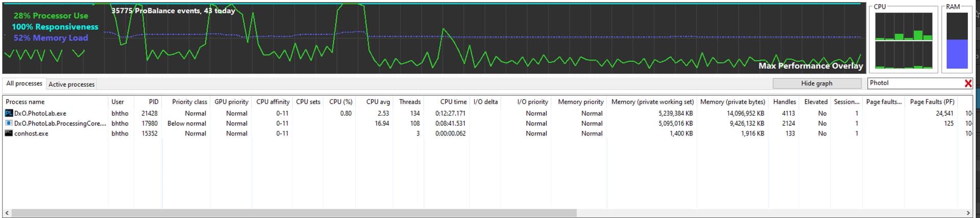
Task: Click the CPU core usage meter
Action: point(903,40)
